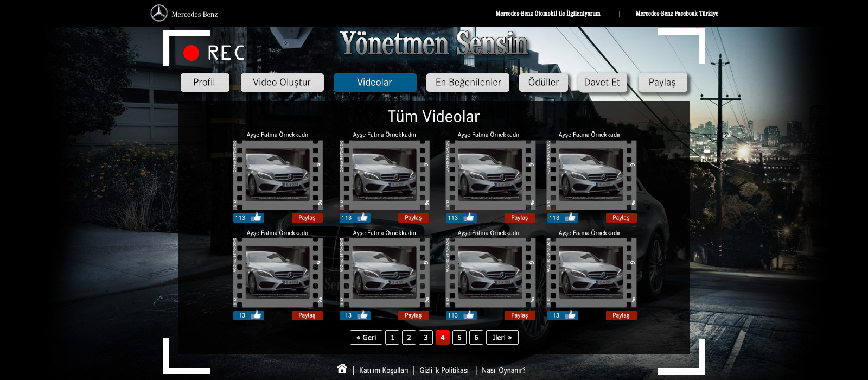The image size is (868, 380).
Task: Select current page 4 in pagination
Action: click(x=443, y=338)
